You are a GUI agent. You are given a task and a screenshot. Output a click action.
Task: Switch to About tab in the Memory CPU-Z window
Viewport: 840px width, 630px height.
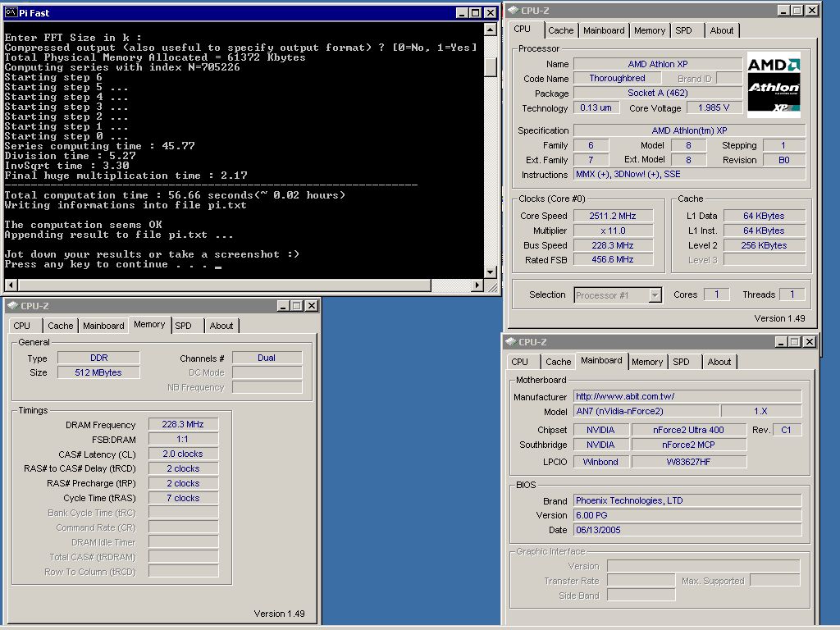coord(221,326)
